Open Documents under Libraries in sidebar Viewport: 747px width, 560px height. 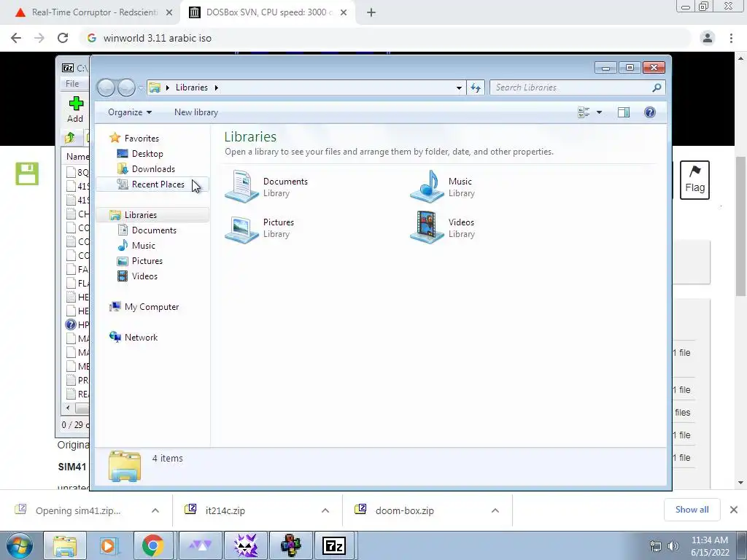point(154,230)
